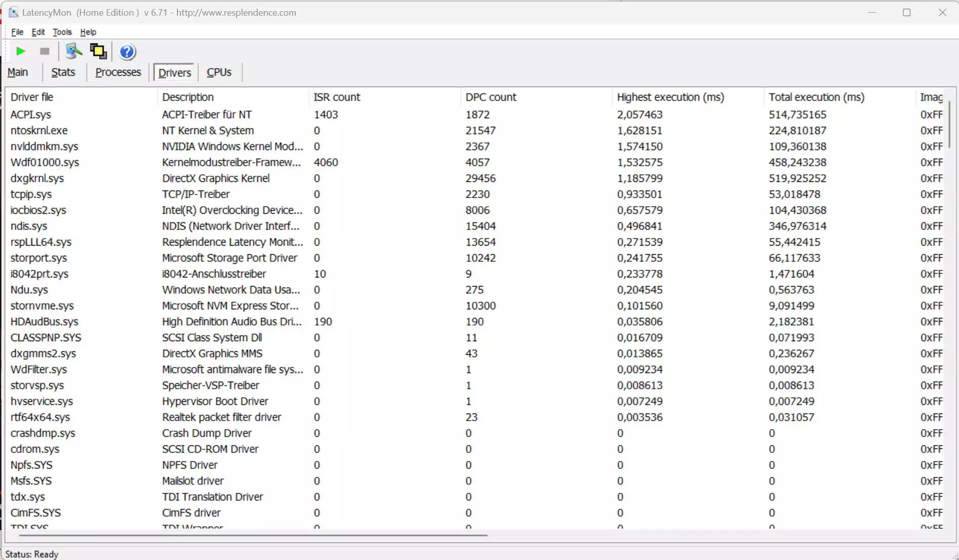Open the Edit menu
This screenshot has width=959, height=560.
click(38, 32)
